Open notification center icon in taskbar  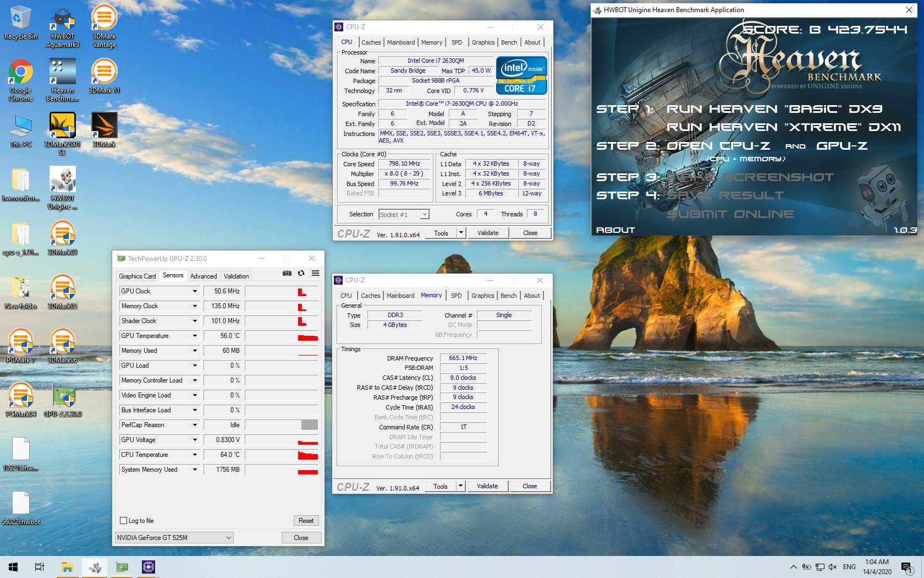click(x=907, y=567)
